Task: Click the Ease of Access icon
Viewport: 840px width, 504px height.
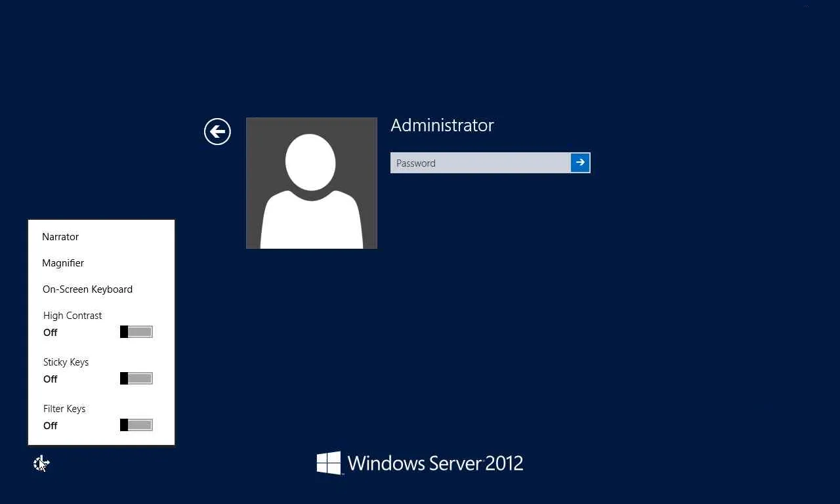Action: (41, 463)
